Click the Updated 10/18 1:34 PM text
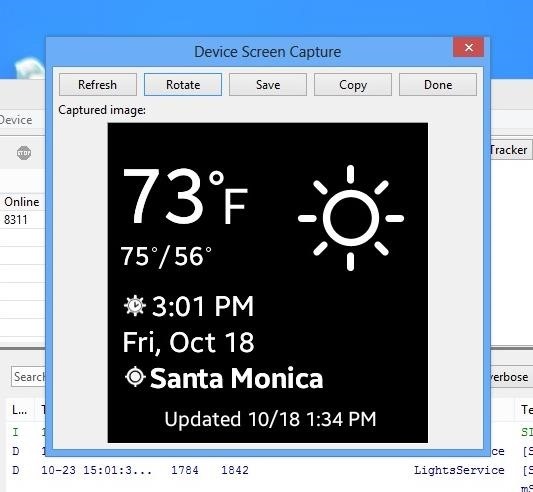The image size is (533, 492). [x=270, y=419]
